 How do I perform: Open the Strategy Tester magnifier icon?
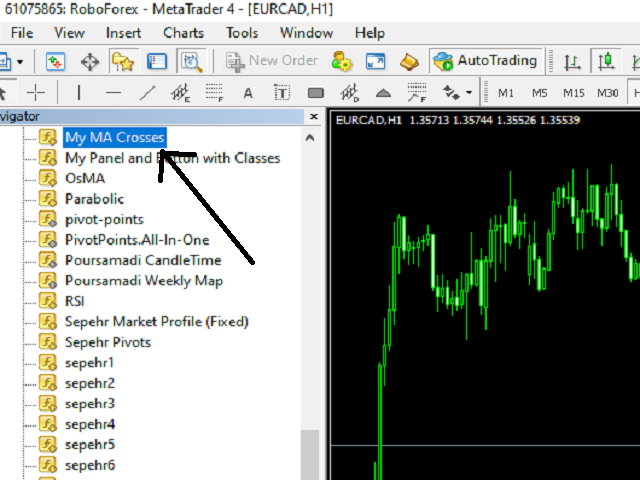tap(191, 62)
